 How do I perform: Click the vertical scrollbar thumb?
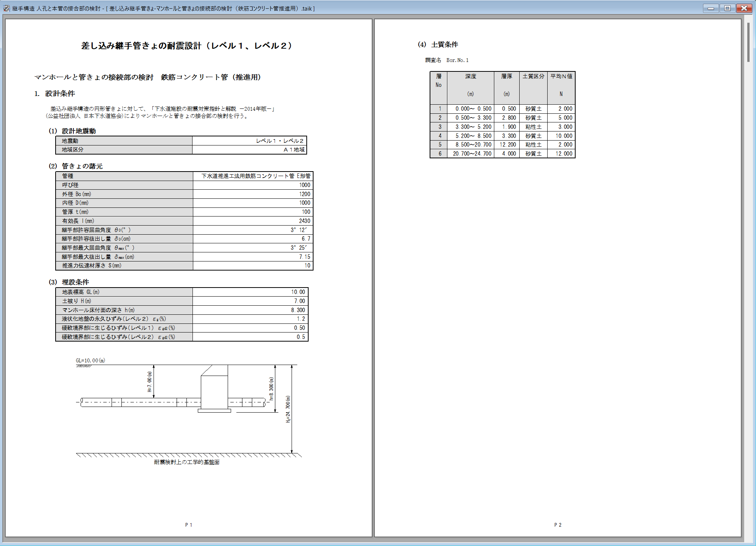pyautogui.click(x=748, y=42)
